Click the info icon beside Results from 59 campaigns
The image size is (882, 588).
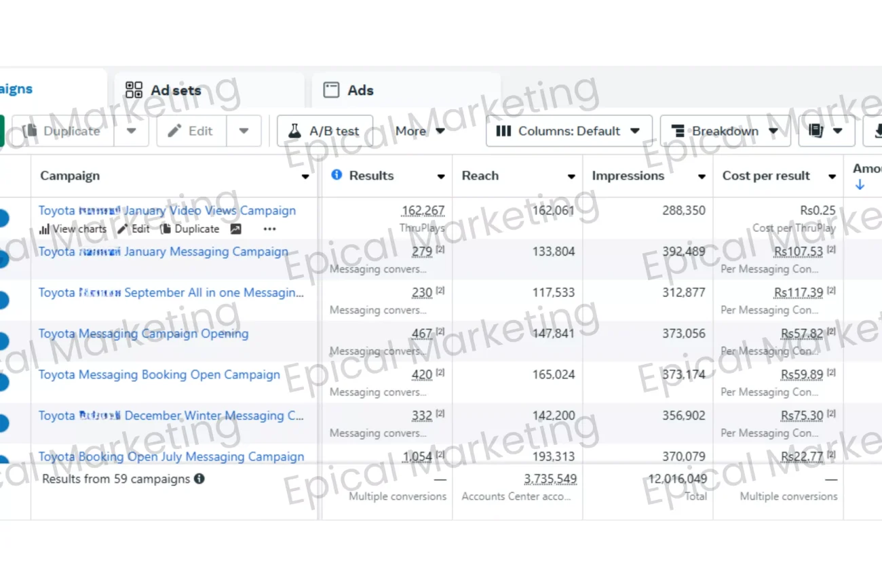pyautogui.click(x=199, y=479)
